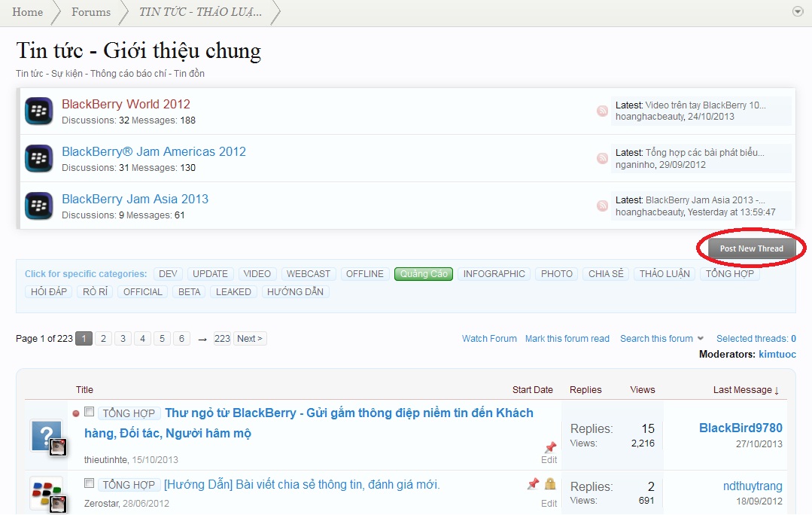Viewport: 812px width, 515px height.
Task: Click the arrow jump-to-page icon in pagination
Action: coord(202,340)
